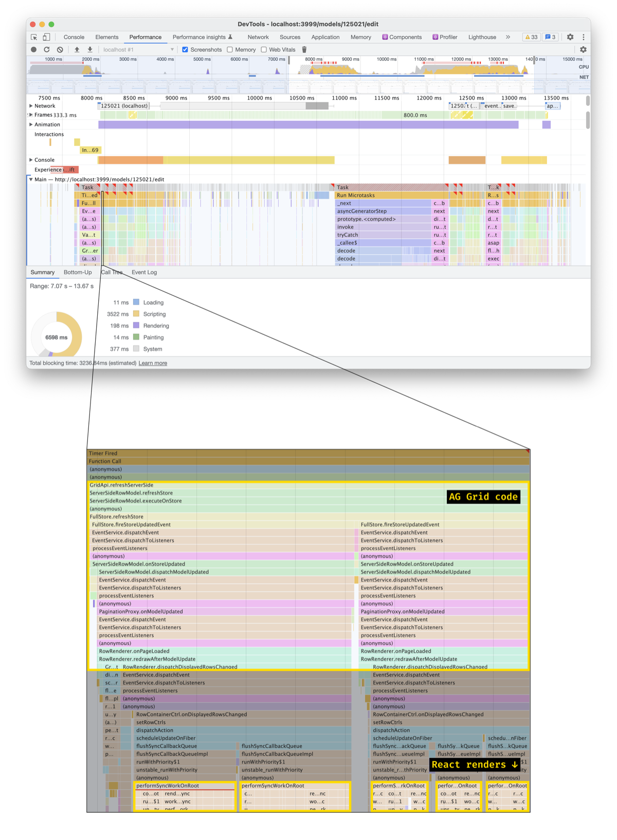
Task: Click the save profile download icon
Action: pos(90,50)
